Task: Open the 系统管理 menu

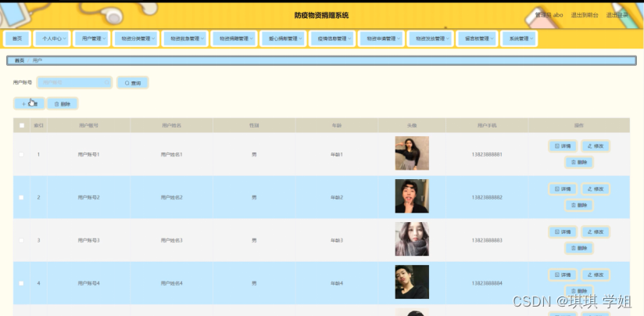Action: pos(519,38)
